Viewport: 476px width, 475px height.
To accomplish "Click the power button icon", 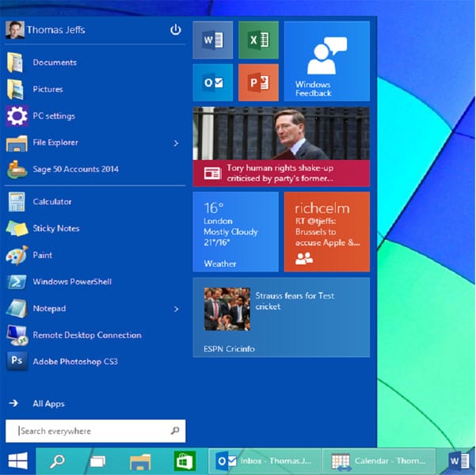I will (x=176, y=30).
